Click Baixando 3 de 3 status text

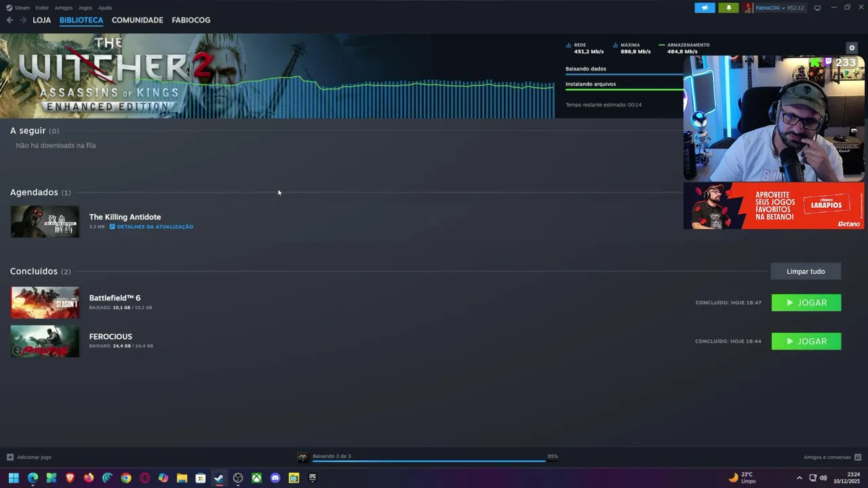click(x=332, y=456)
